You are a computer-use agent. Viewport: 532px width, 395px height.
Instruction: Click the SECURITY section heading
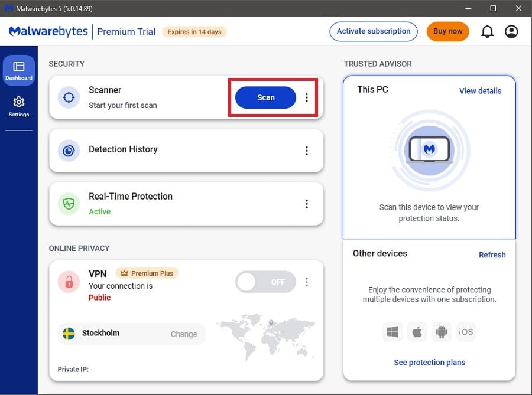tap(66, 64)
